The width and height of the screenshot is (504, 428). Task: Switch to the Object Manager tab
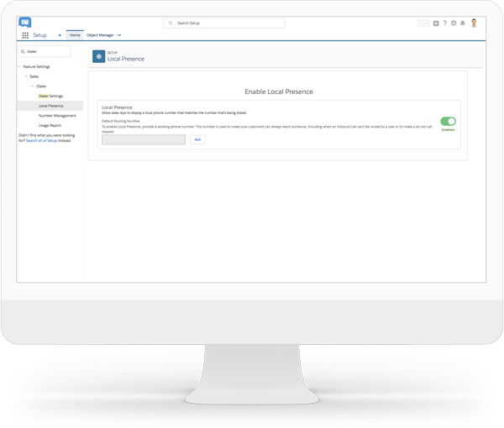click(x=100, y=35)
